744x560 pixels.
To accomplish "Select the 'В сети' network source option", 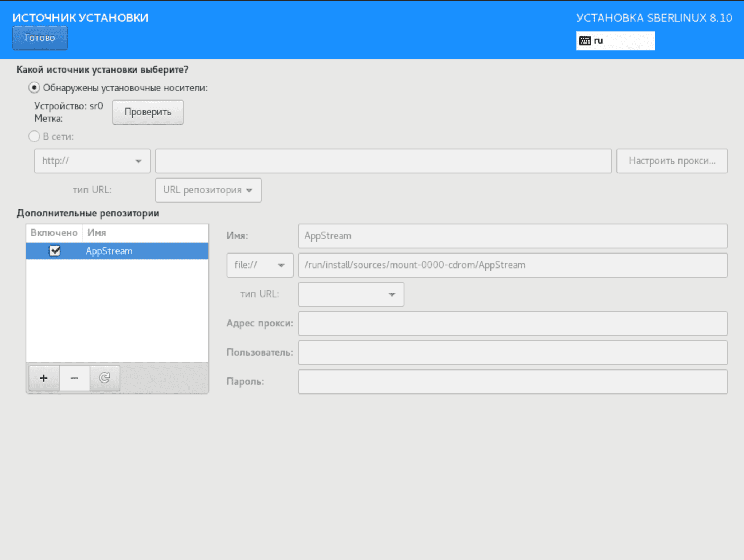I will pyautogui.click(x=34, y=137).
